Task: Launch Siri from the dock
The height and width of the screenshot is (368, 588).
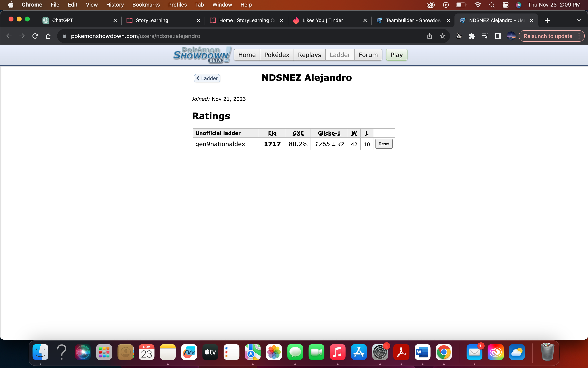Action: (83, 352)
